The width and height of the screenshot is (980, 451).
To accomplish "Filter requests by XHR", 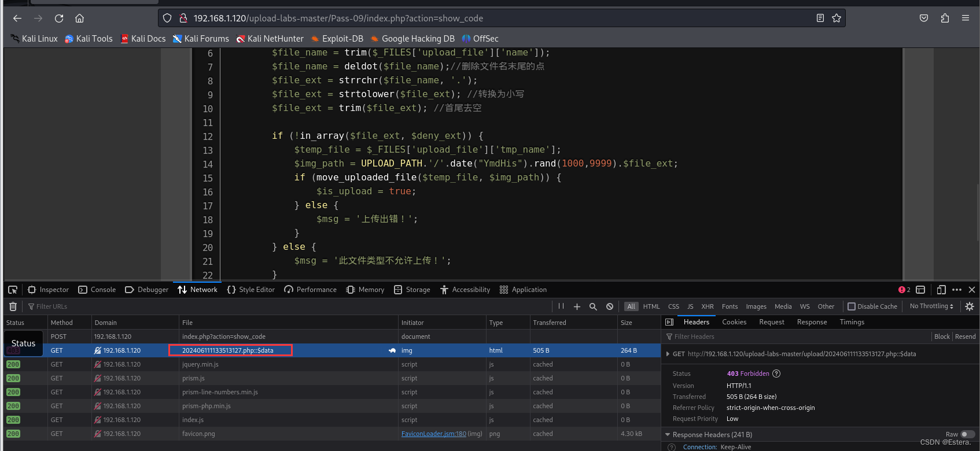I will pyautogui.click(x=708, y=306).
